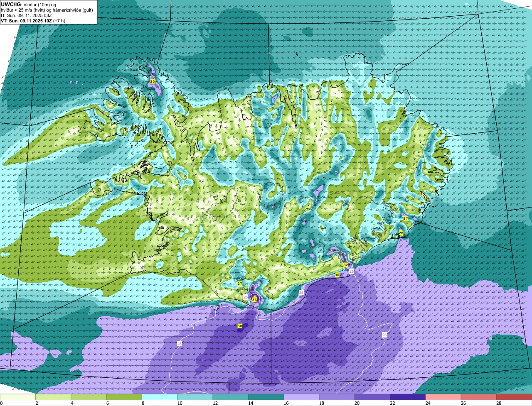Select the 2–4 m/s light yellow-green swatch

[x=53, y=397]
